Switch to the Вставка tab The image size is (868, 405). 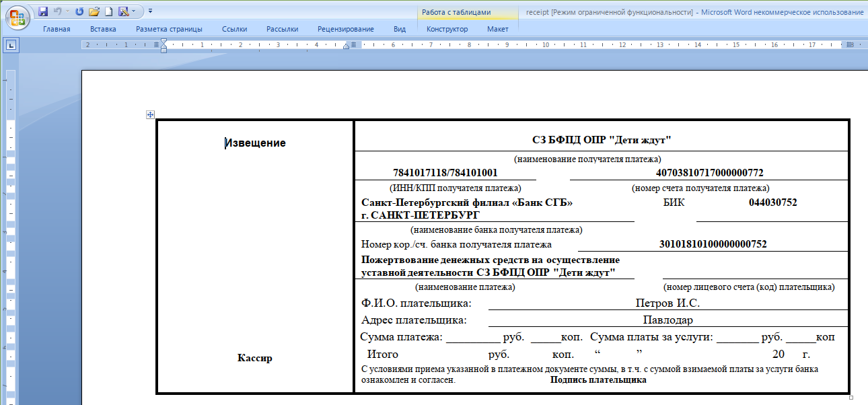coord(103,29)
